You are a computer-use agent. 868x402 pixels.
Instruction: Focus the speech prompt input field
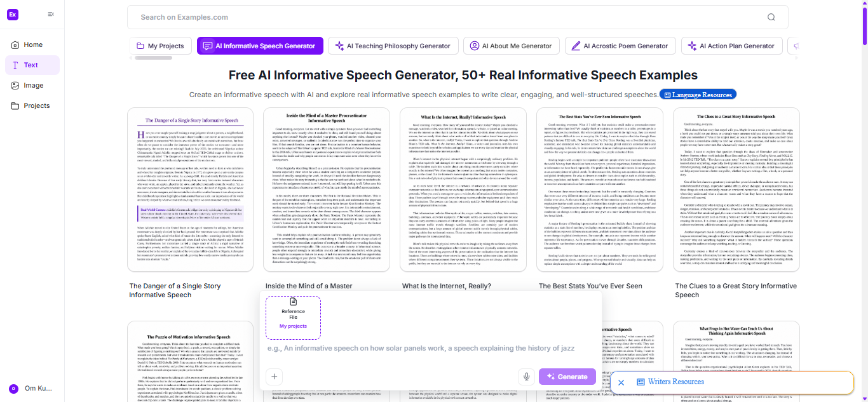pos(430,349)
